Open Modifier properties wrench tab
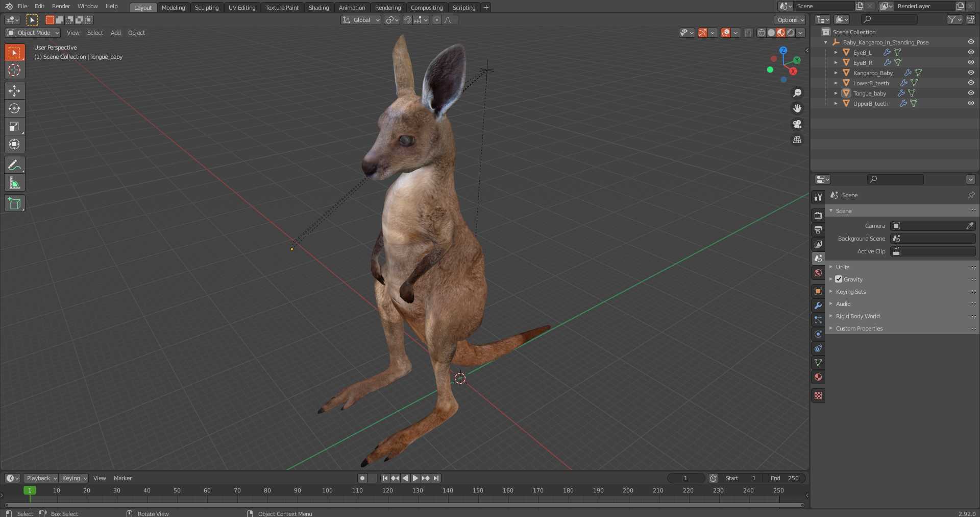The image size is (980, 517). point(818,306)
